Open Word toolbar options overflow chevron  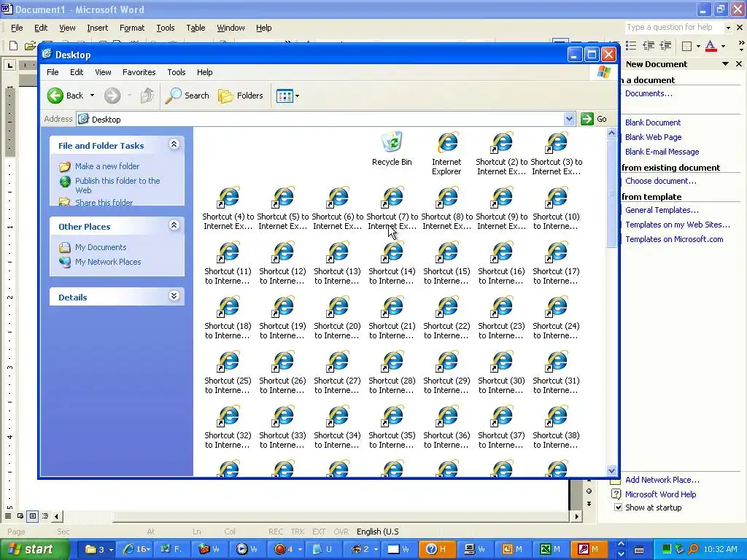pyautogui.click(x=741, y=46)
